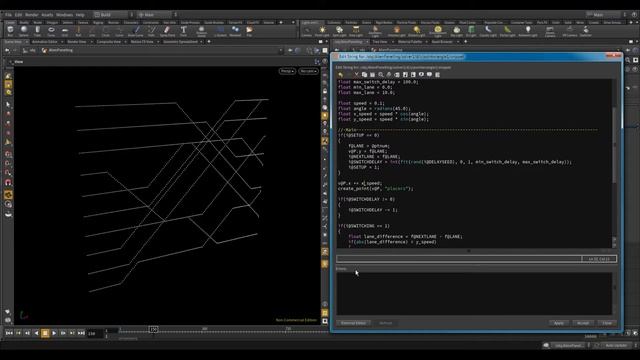
Task: Select the L-System shelf tool
Action: [220, 31]
